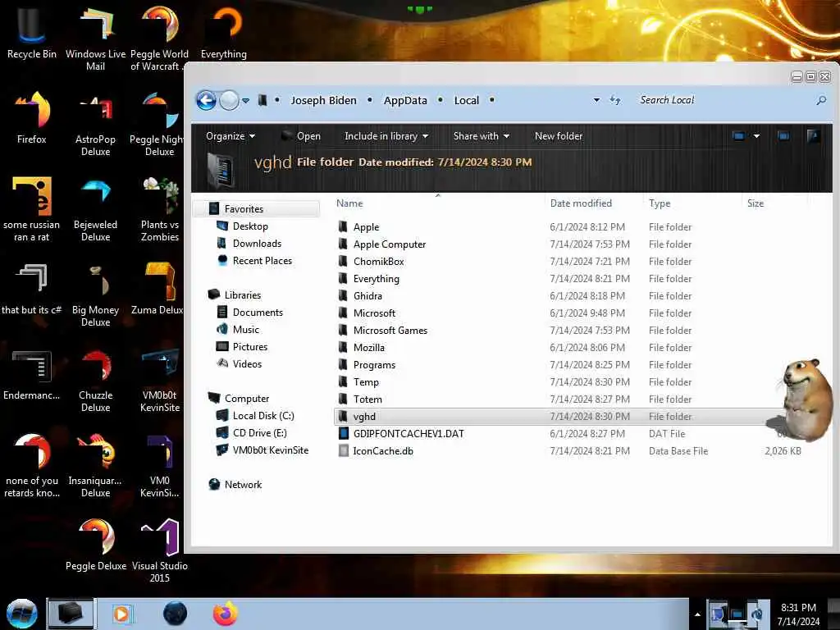The width and height of the screenshot is (840, 630).
Task: Open Explorer help icon in toolbar
Action: tap(813, 136)
